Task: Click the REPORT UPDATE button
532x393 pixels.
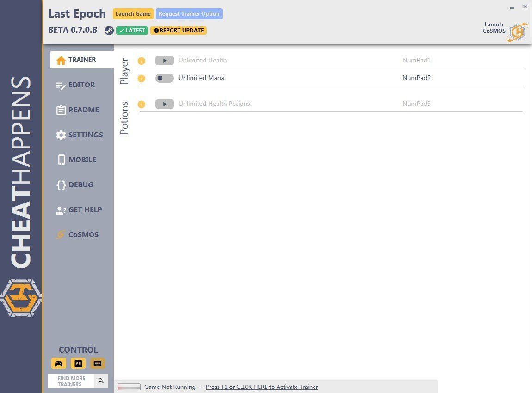Action: 179,31
